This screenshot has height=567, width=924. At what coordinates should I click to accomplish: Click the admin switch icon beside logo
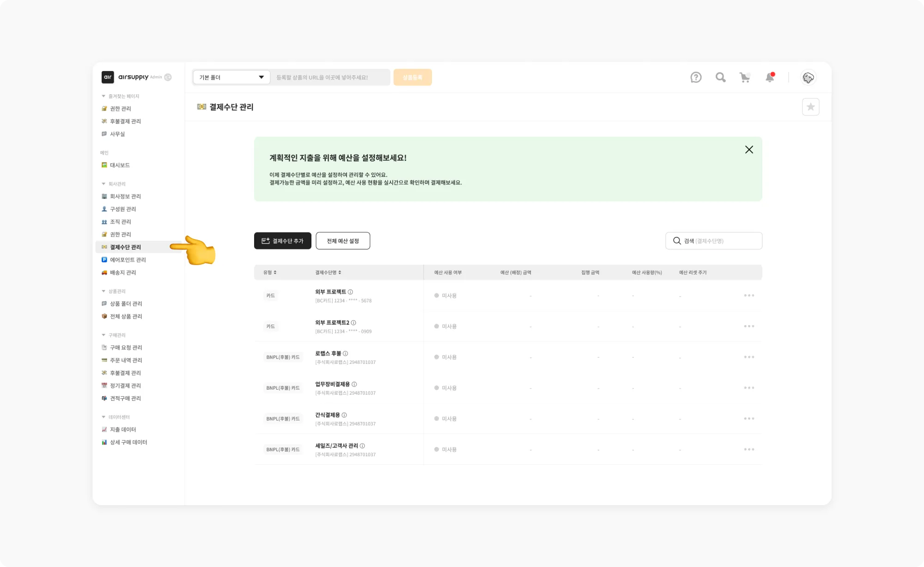coord(168,77)
